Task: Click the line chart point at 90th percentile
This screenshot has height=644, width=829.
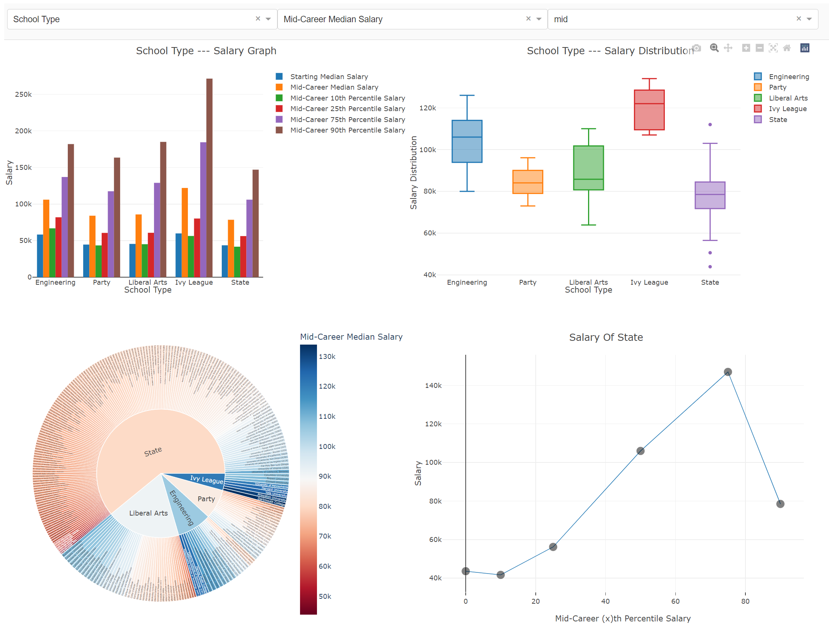Action: (x=780, y=504)
